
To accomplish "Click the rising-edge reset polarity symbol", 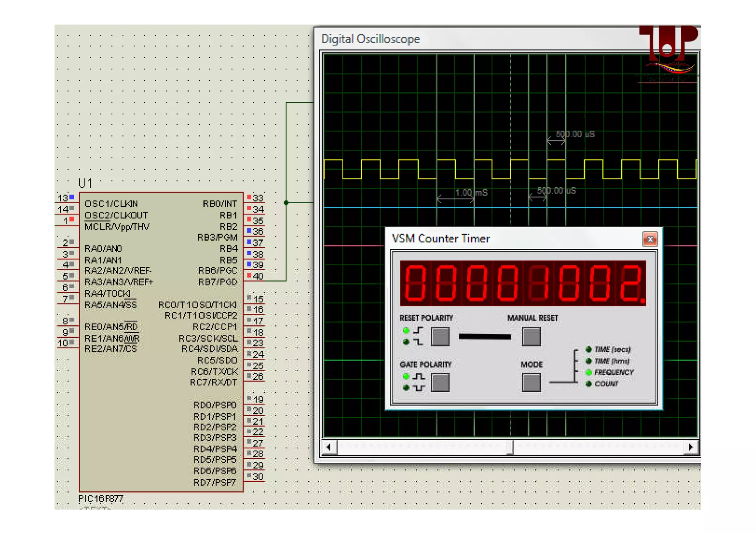I will pyautogui.click(x=418, y=330).
